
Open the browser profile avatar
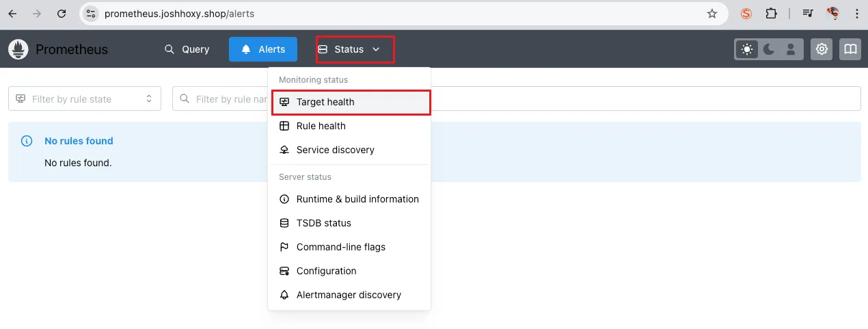click(x=832, y=14)
